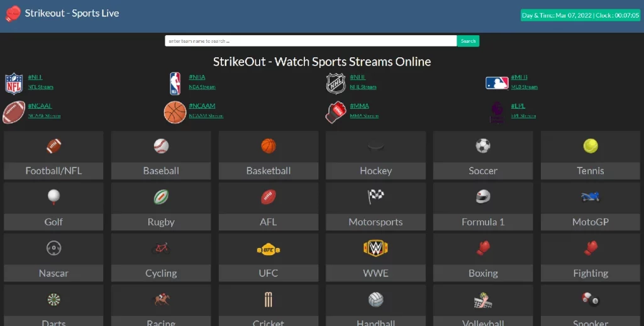Open the #NHL link
Image resolution: width=644 pixels, height=326 pixels.
358,77
